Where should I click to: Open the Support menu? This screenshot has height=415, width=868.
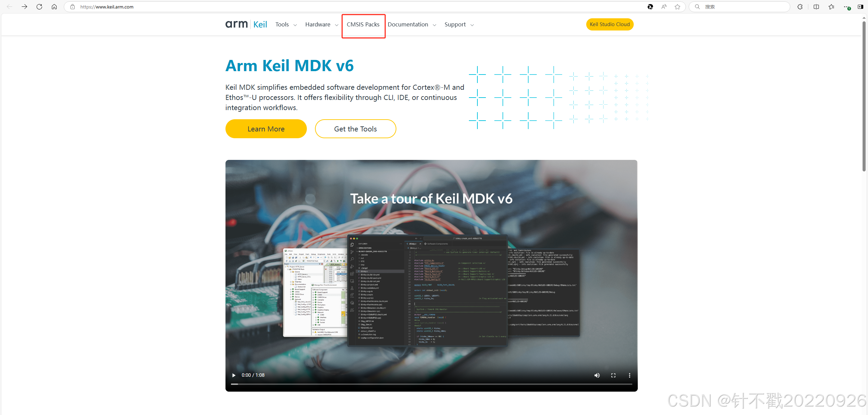[x=459, y=24]
